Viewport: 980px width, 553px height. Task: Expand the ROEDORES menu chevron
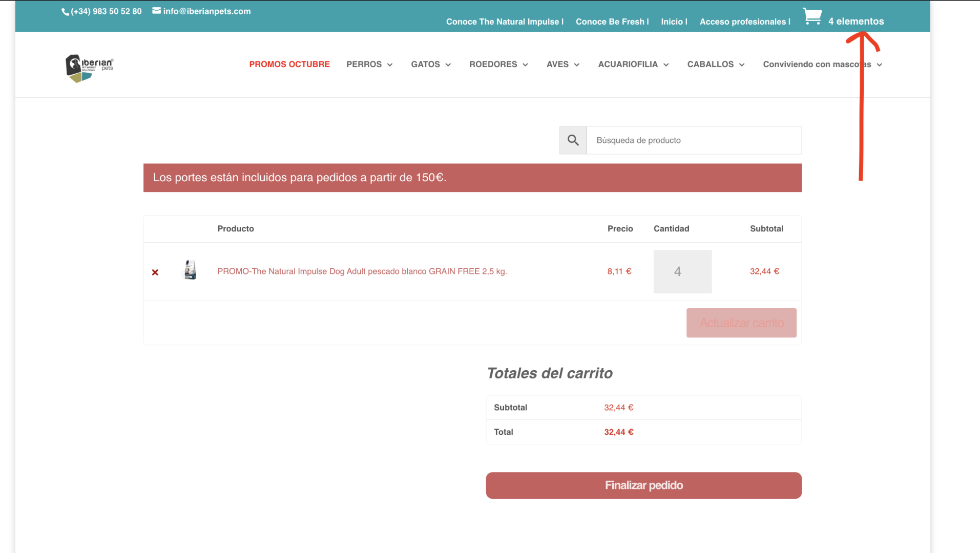click(525, 65)
